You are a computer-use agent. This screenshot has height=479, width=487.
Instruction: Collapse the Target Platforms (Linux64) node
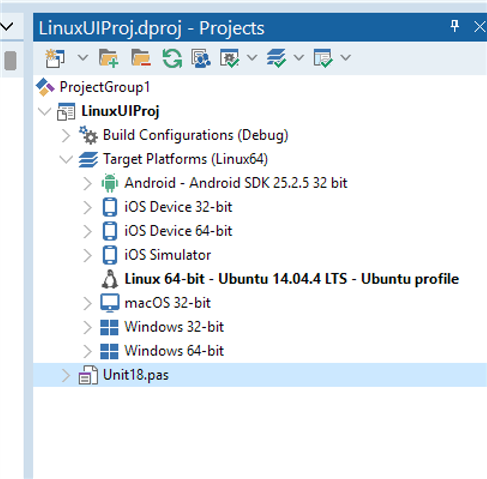coord(66,159)
